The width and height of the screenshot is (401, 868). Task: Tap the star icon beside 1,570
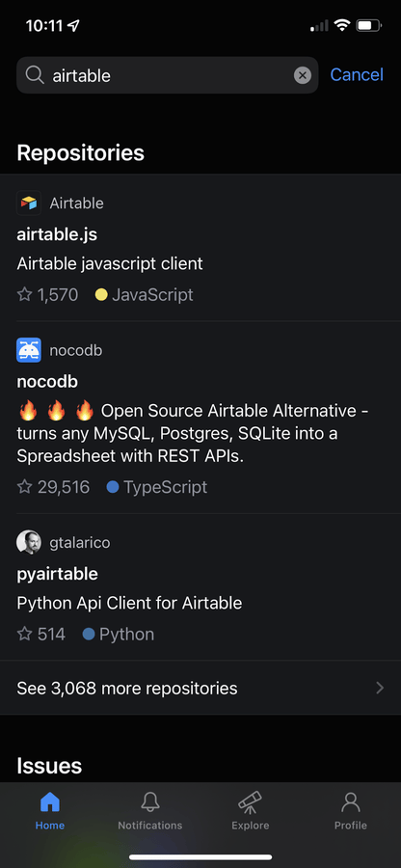(25, 294)
